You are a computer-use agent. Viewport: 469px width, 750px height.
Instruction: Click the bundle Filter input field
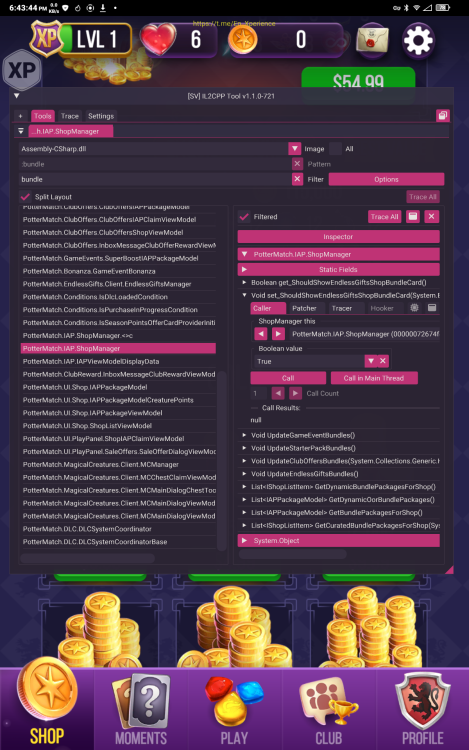[x=154, y=179]
